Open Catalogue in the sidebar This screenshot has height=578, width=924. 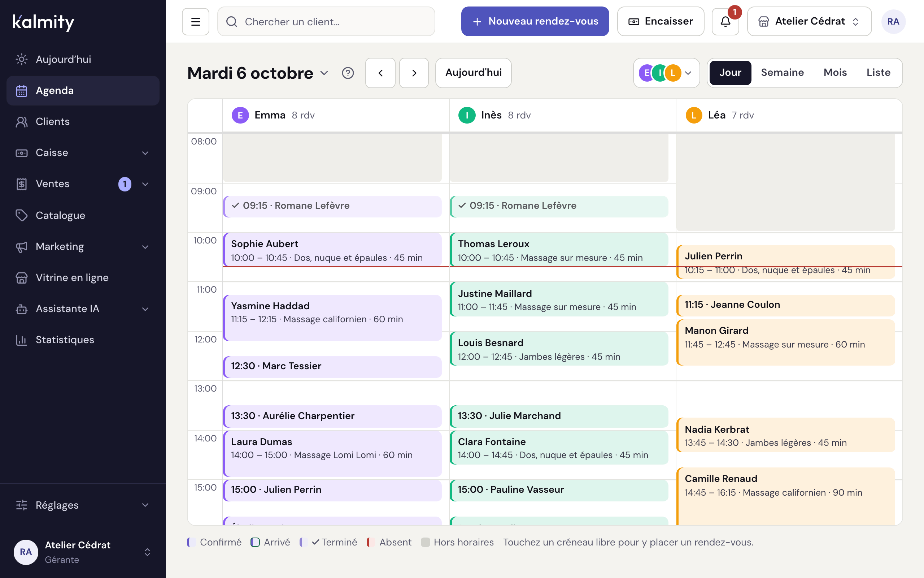pyautogui.click(x=83, y=215)
